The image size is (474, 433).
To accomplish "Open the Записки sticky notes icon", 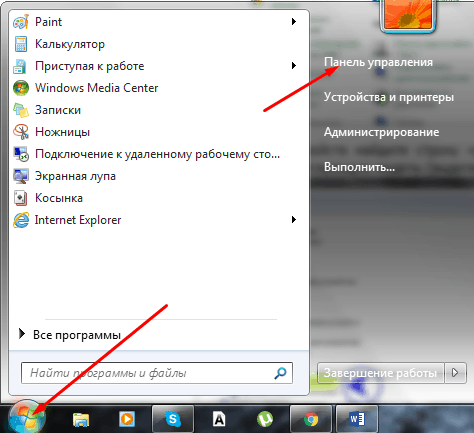I will (x=21, y=110).
